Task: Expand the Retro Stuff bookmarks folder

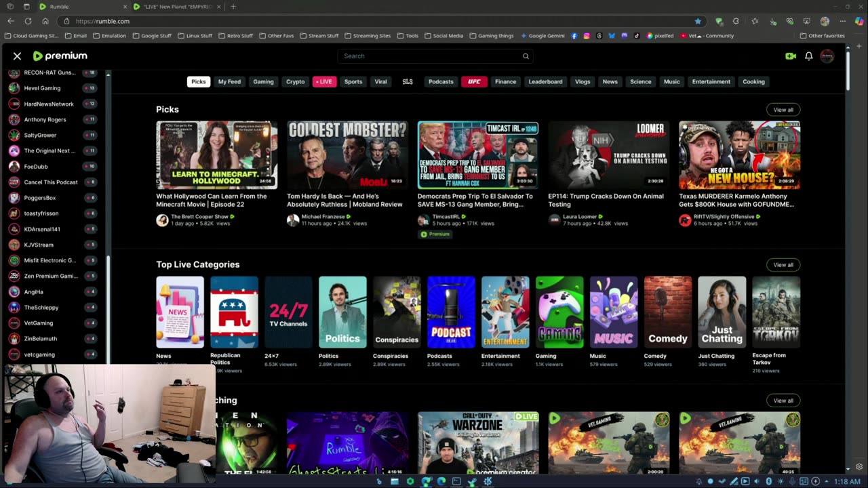Action: [235, 36]
